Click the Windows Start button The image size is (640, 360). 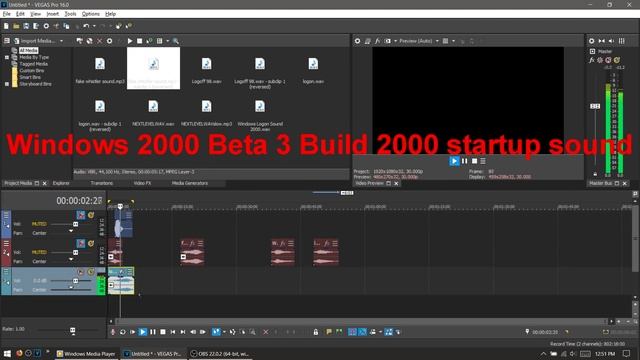[7, 354]
